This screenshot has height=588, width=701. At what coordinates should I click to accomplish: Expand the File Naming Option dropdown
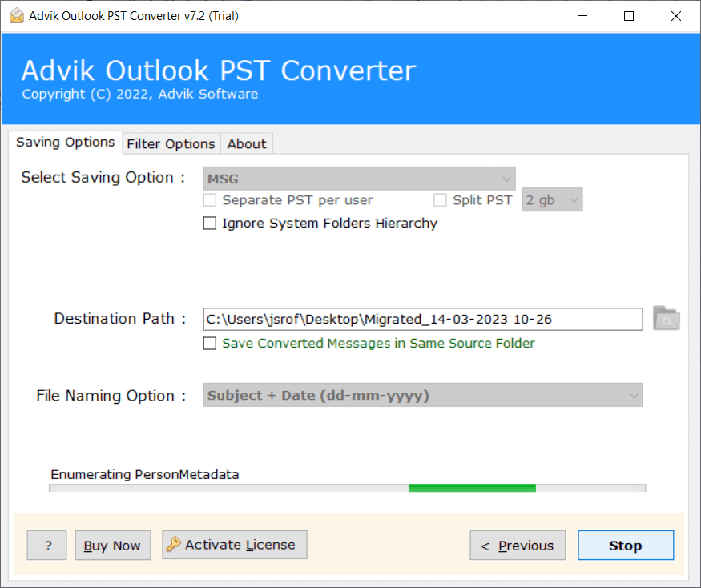423,395
